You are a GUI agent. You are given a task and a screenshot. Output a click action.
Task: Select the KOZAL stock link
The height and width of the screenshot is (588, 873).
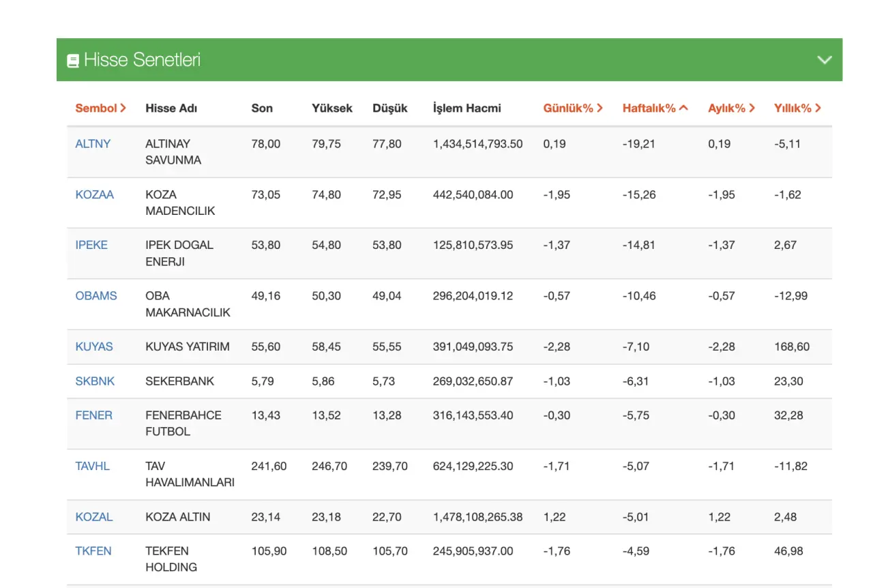[x=94, y=517]
